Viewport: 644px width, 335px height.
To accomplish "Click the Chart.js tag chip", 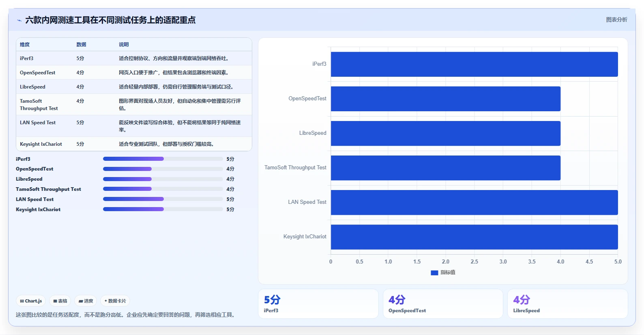I will (x=31, y=301).
